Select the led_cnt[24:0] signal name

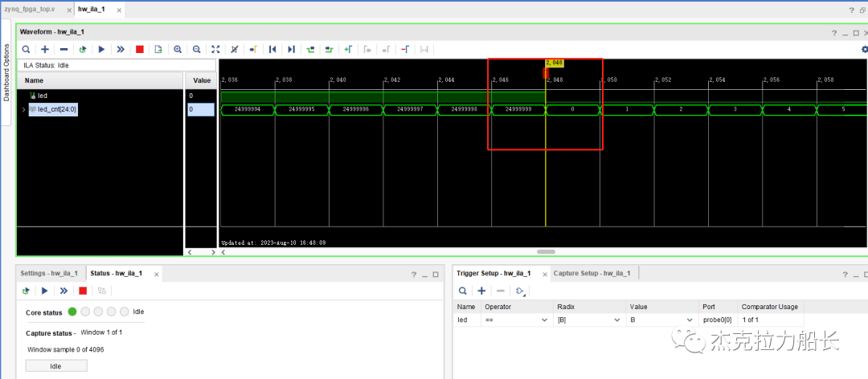pos(57,109)
